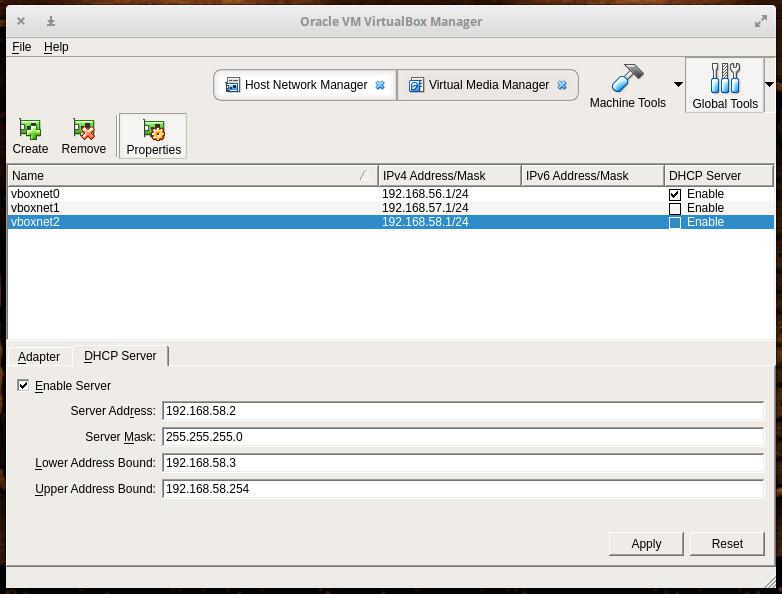Click the Lower Address Bound field

point(463,463)
